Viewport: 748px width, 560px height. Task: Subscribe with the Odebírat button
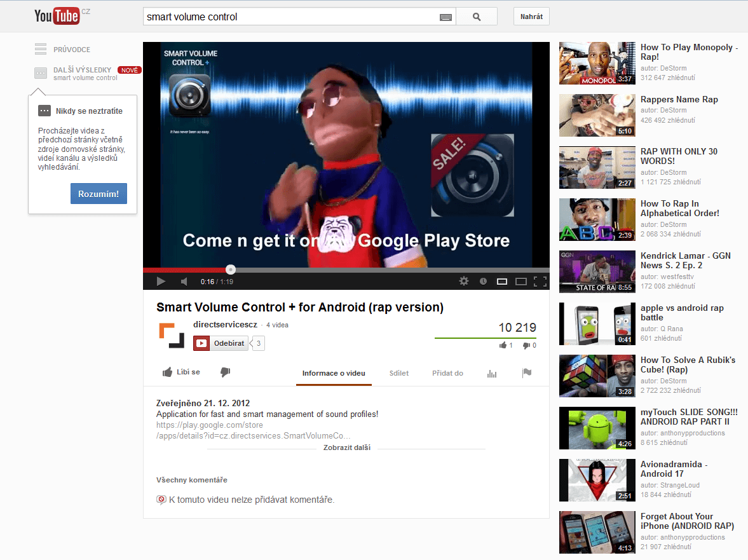tap(221, 343)
